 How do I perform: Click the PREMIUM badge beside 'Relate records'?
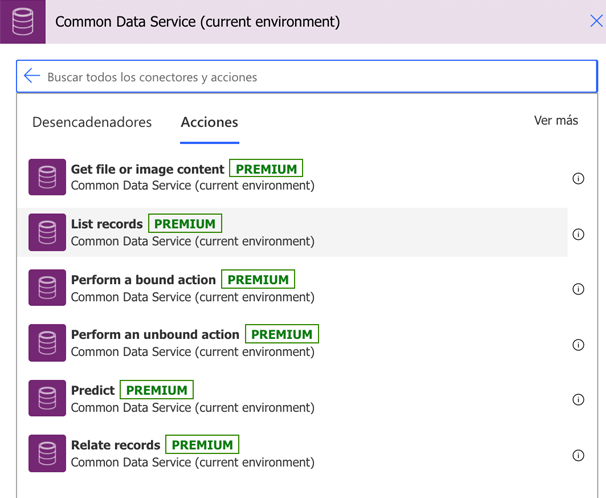point(202,444)
